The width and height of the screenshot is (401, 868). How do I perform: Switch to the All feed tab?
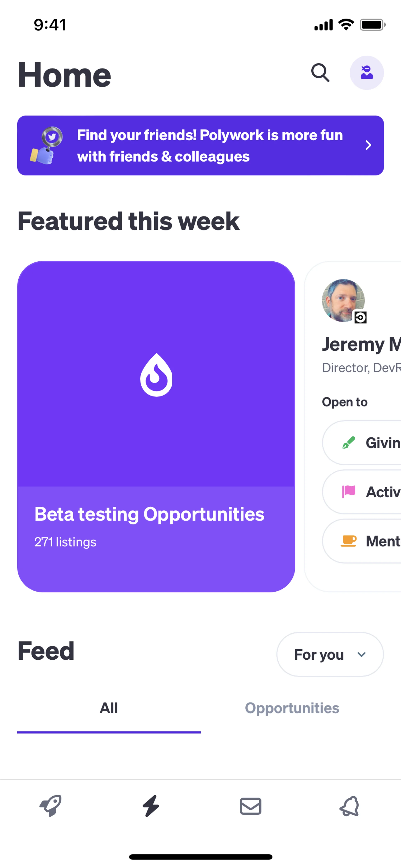[x=109, y=708]
